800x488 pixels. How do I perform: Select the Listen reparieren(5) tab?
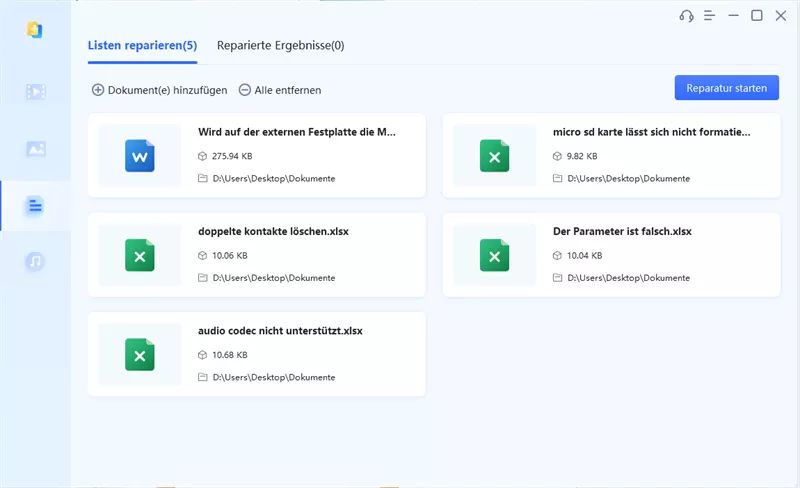(142, 45)
